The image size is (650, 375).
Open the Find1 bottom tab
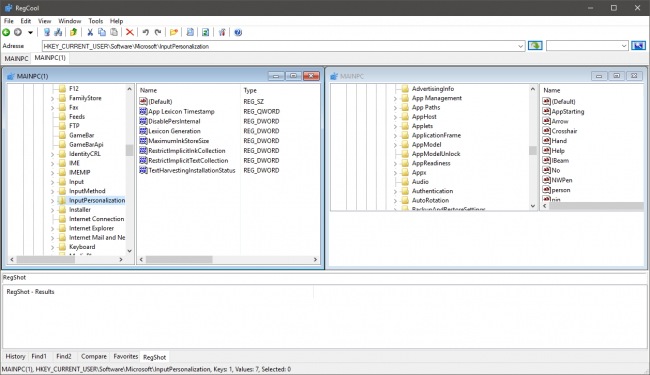coord(39,356)
